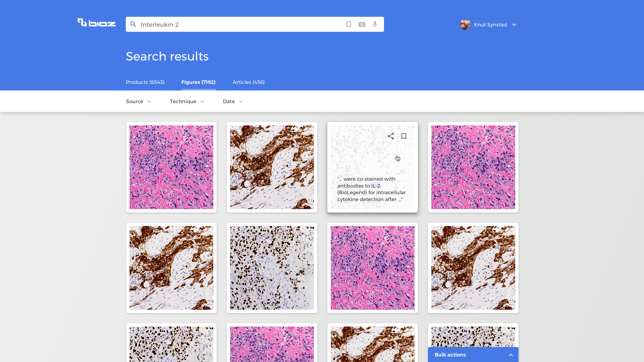Share the hovered IL-2 figure card
Image resolution: width=644 pixels, height=362 pixels.
tap(391, 136)
